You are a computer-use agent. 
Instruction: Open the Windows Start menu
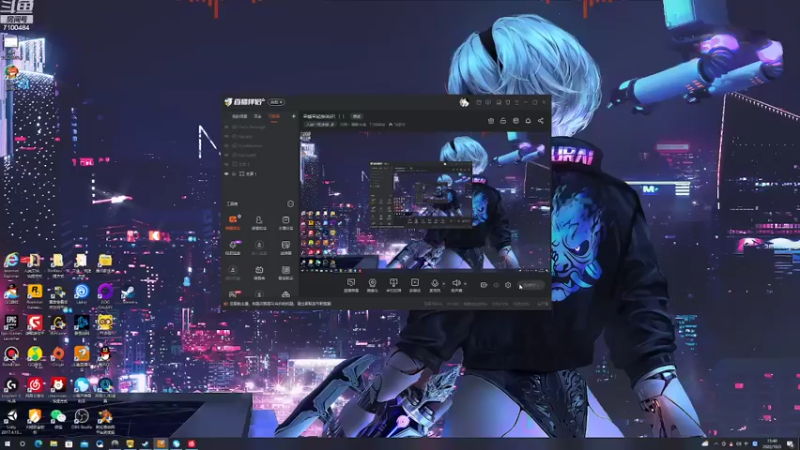click(7, 444)
